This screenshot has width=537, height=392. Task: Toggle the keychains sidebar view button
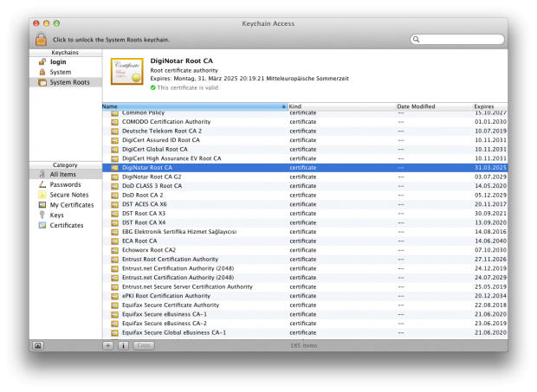click(x=37, y=346)
